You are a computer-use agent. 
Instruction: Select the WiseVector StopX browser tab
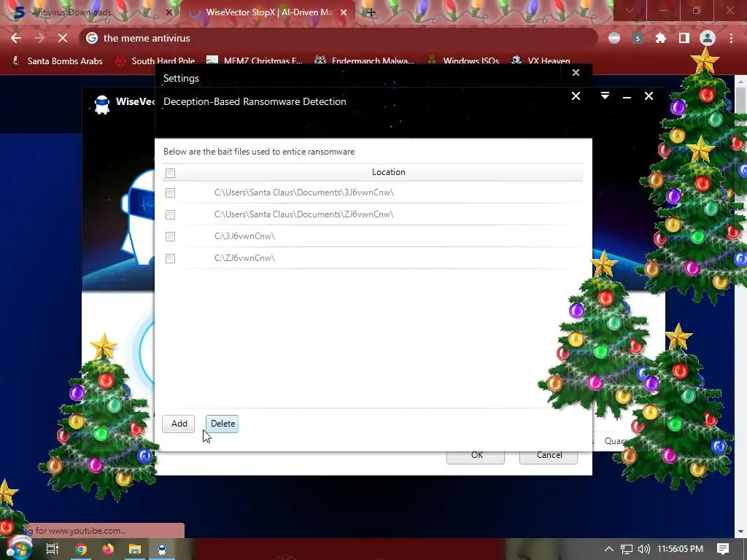click(267, 12)
